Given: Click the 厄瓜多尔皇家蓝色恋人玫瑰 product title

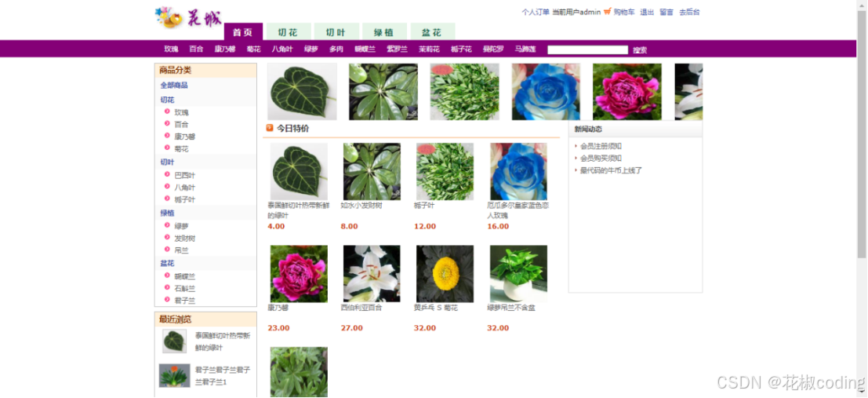Looking at the screenshot, I should point(518,210).
